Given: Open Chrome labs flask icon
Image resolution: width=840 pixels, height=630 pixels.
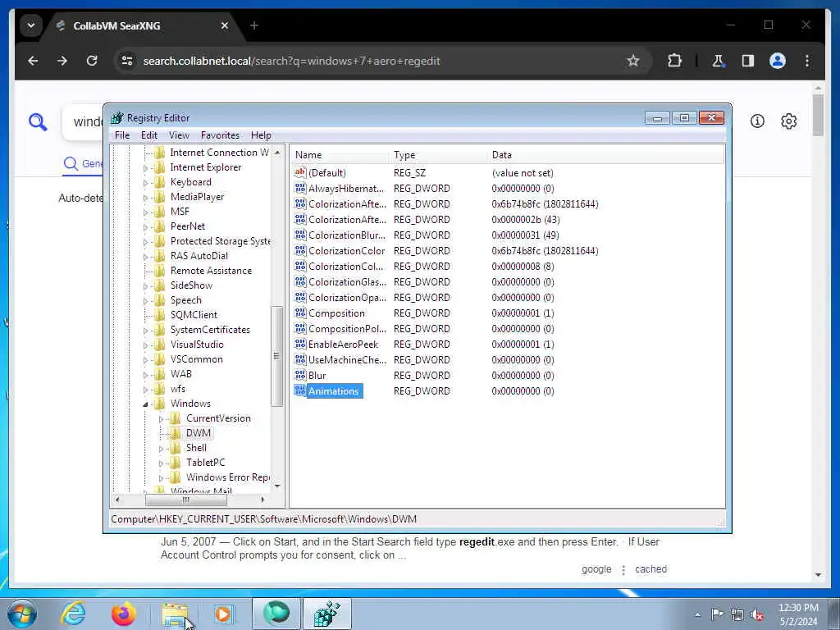Looking at the screenshot, I should (718, 61).
